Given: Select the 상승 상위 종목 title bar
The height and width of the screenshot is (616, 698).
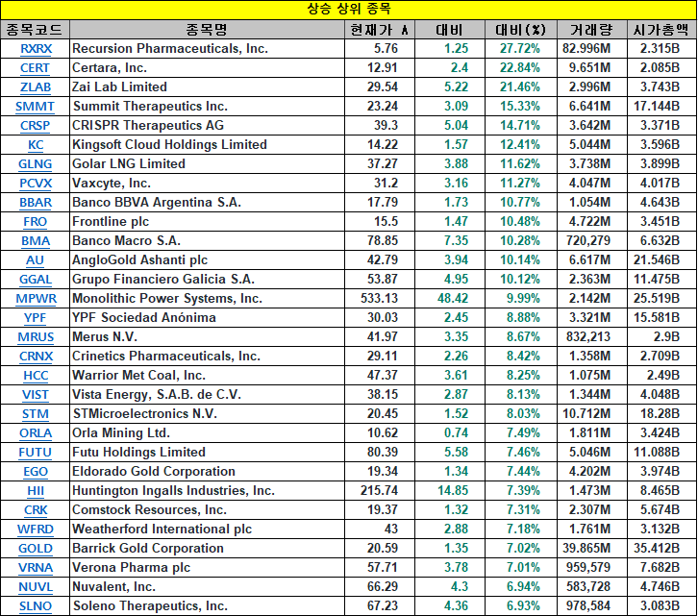Looking at the screenshot, I should (349, 10).
